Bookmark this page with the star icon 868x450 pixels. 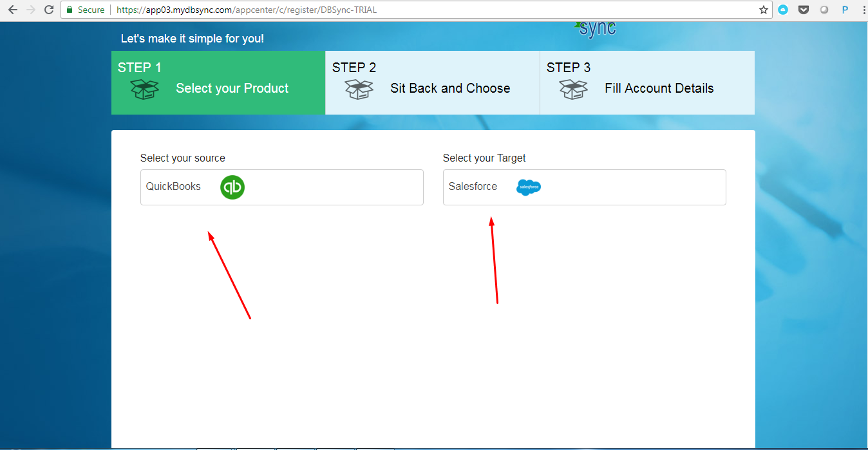764,10
